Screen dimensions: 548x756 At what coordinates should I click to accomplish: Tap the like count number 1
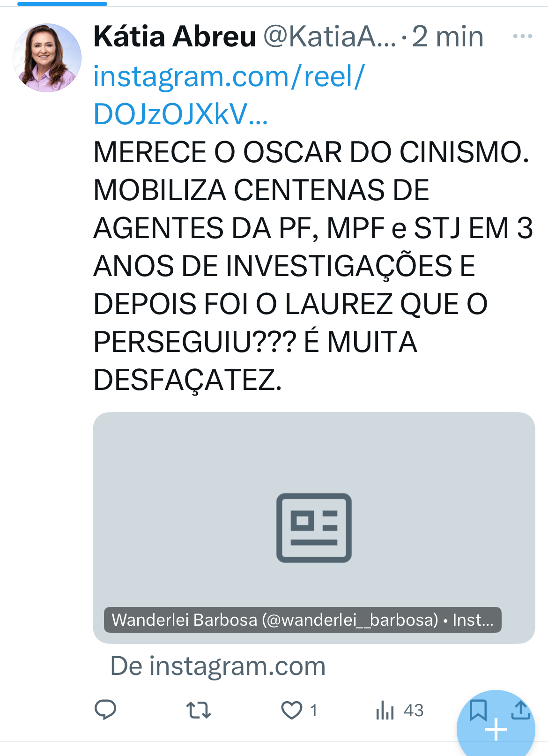pos(314,710)
